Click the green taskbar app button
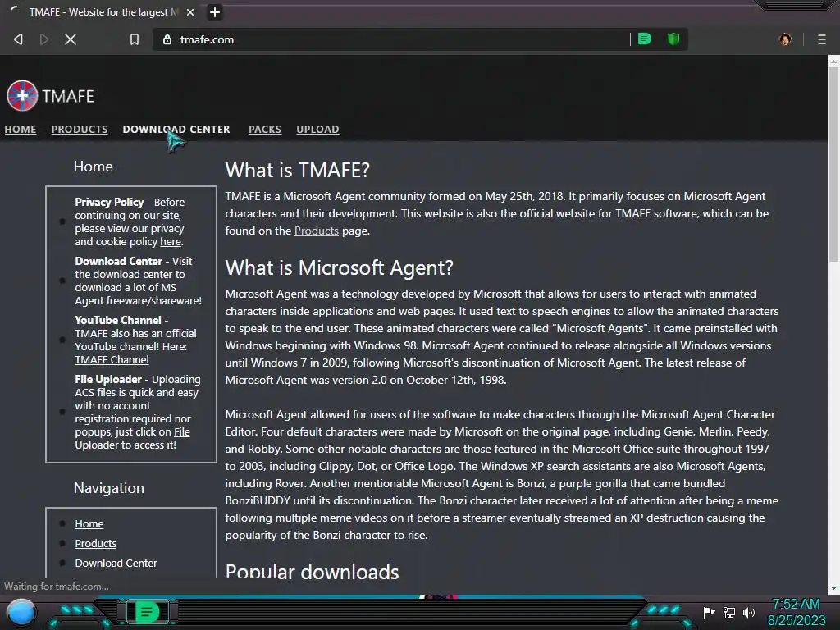Image resolution: width=840 pixels, height=630 pixels. (146, 611)
